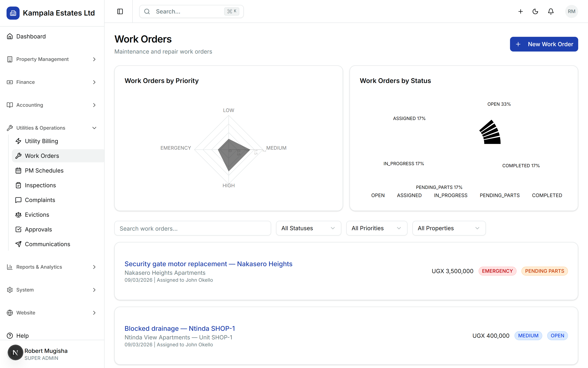Open Blocked drainage Ntinda SHOP-1 work order
Image resolution: width=588 pixels, height=368 pixels.
[x=179, y=329]
